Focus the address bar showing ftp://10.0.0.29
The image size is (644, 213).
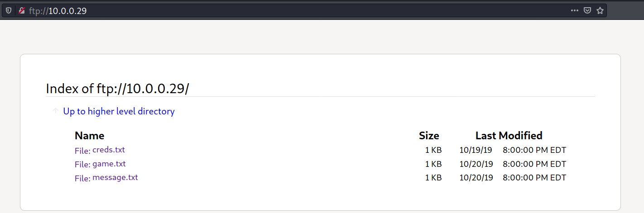coord(272,11)
